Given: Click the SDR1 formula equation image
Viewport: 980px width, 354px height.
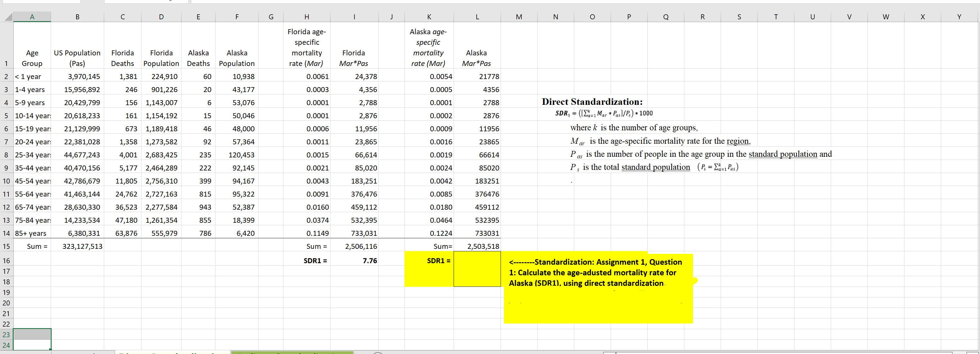Looking at the screenshot, I should click(604, 113).
